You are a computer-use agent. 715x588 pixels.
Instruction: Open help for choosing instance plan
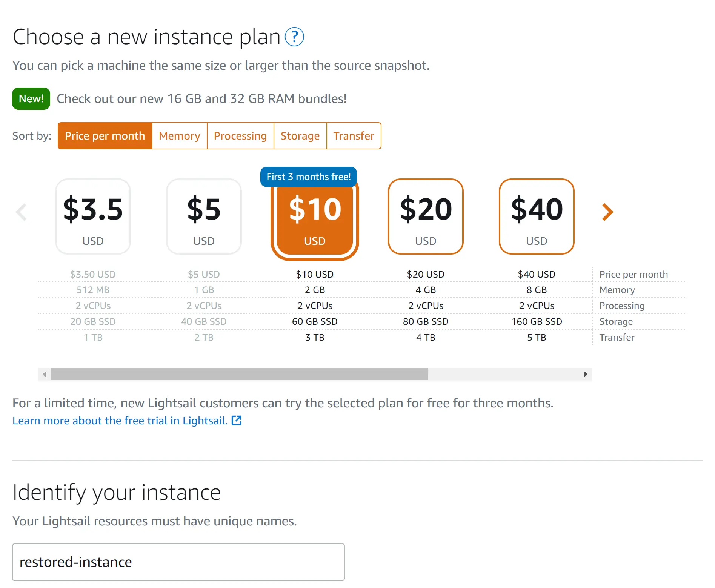[x=294, y=37]
